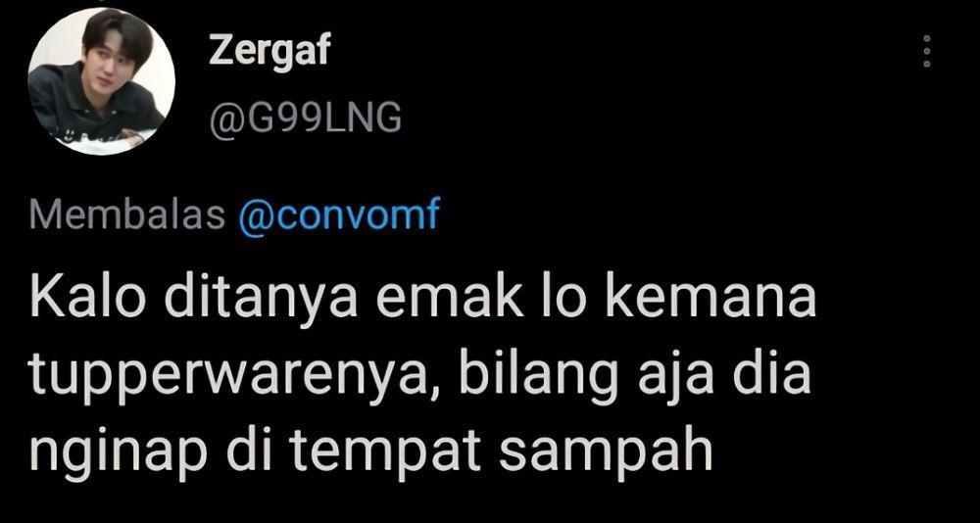Click the Membalas reply label
Image resolution: width=980 pixels, height=523 pixels.
click(126, 214)
